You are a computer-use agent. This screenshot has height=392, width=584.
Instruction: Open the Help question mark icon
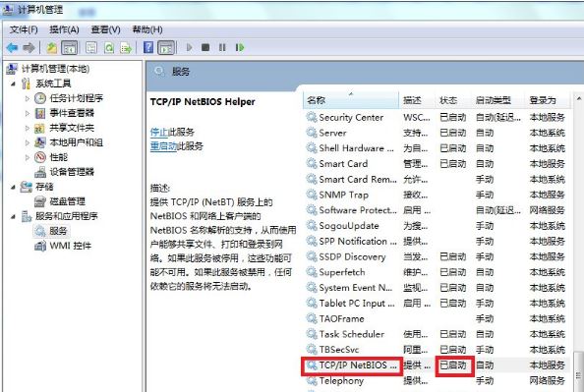click(148, 47)
